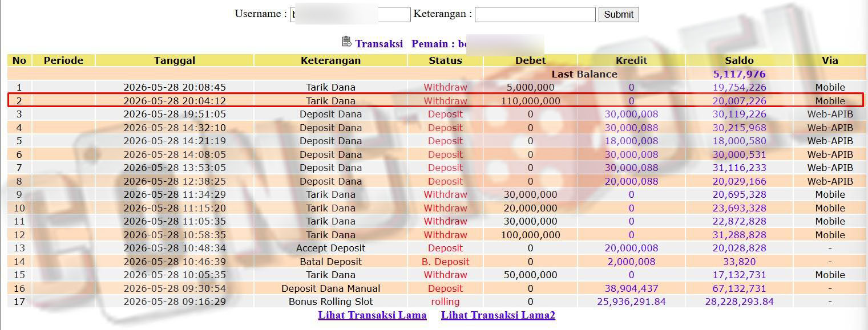This screenshot has height=330, width=868.
Task: Click the Tanggal column header
Action: (175, 60)
